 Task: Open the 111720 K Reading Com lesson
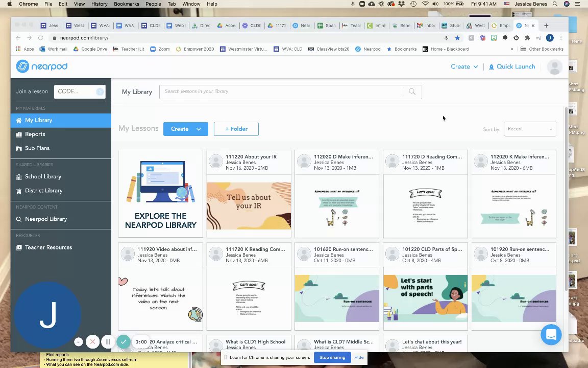tap(249, 286)
